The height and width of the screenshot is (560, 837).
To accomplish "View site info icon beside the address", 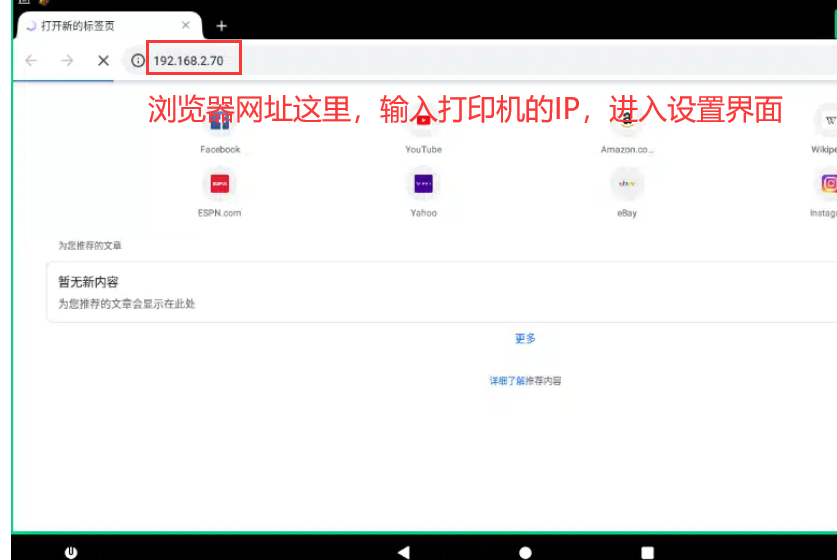I will [x=138, y=60].
